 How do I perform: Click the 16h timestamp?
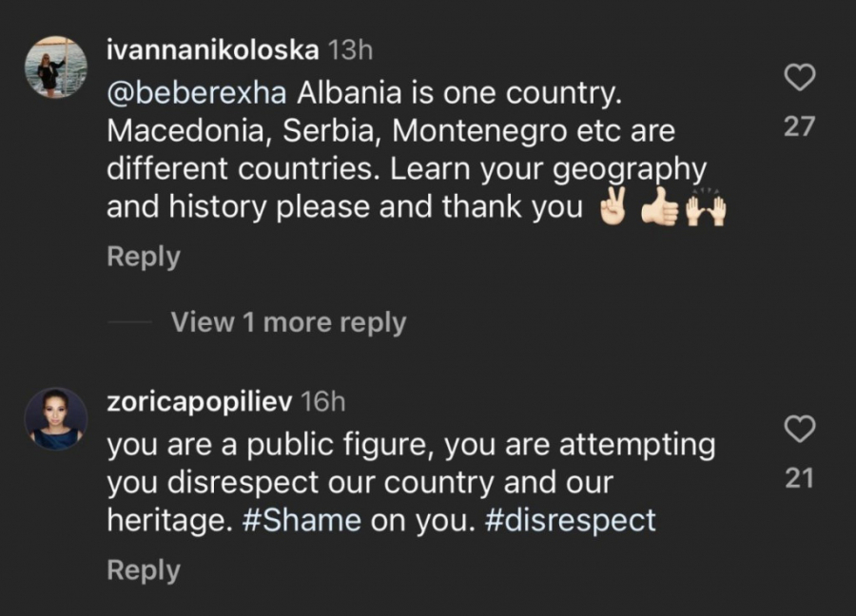tap(322, 402)
